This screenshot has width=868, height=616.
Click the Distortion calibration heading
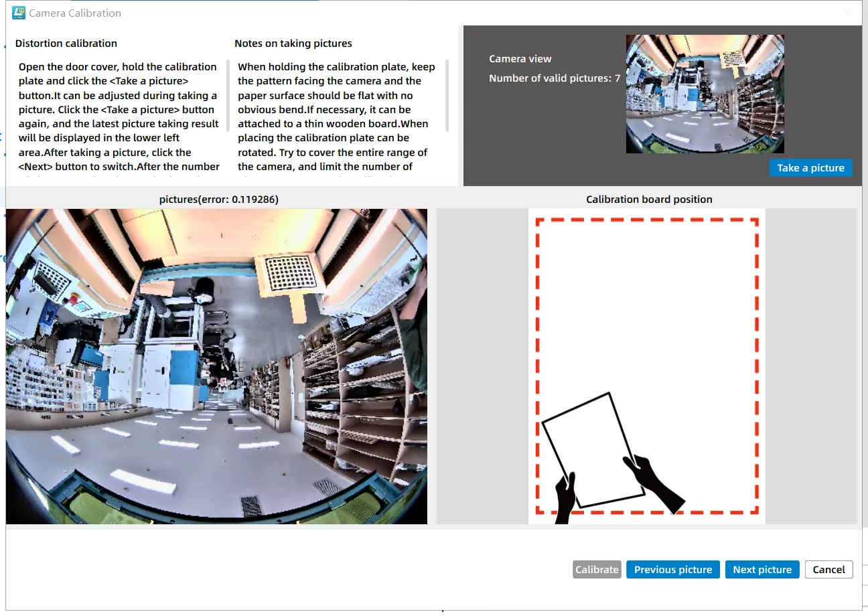(66, 44)
